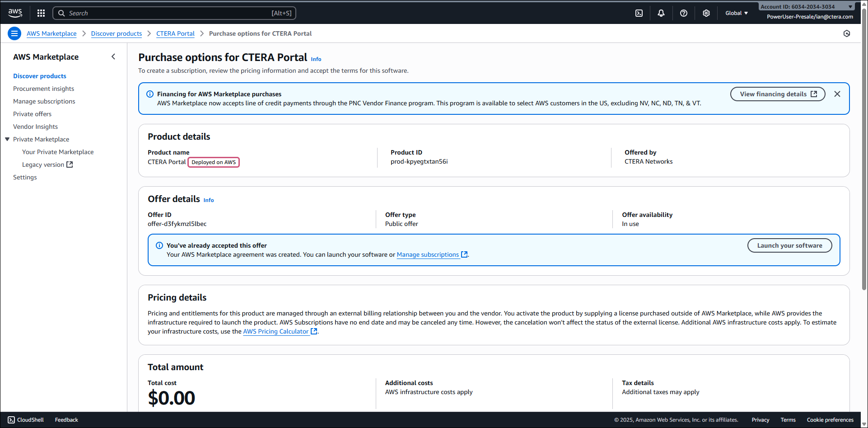Image resolution: width=868 pixels, height=428 pixels.
Task: Open Your Private Marketplace sidebar item
Action: click(x=58, y=152)
